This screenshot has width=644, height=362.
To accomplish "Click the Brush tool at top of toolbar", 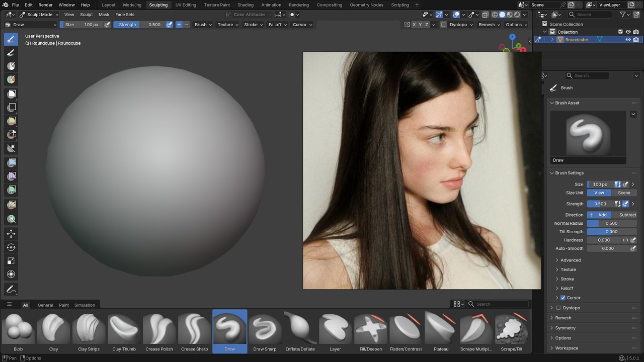I will 11,39.
